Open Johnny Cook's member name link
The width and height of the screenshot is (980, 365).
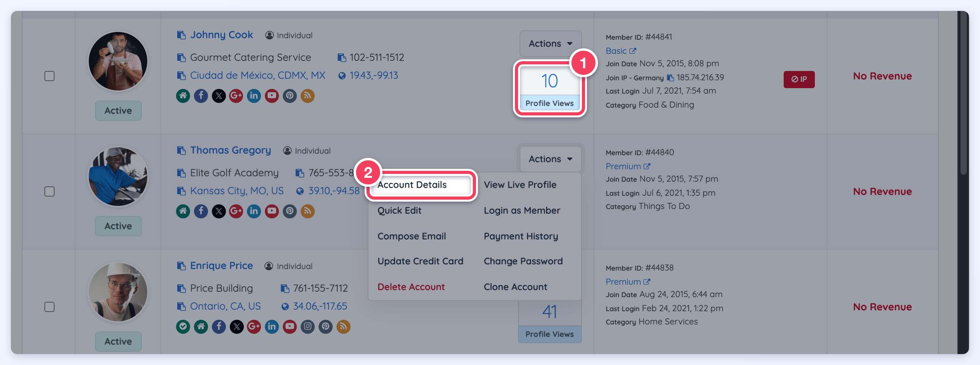click(x=222, y=35)
